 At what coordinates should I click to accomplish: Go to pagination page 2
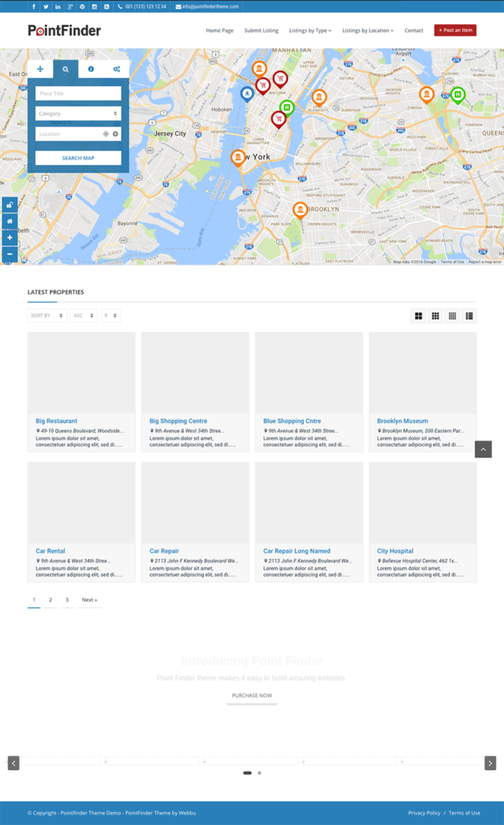point(51,599)
